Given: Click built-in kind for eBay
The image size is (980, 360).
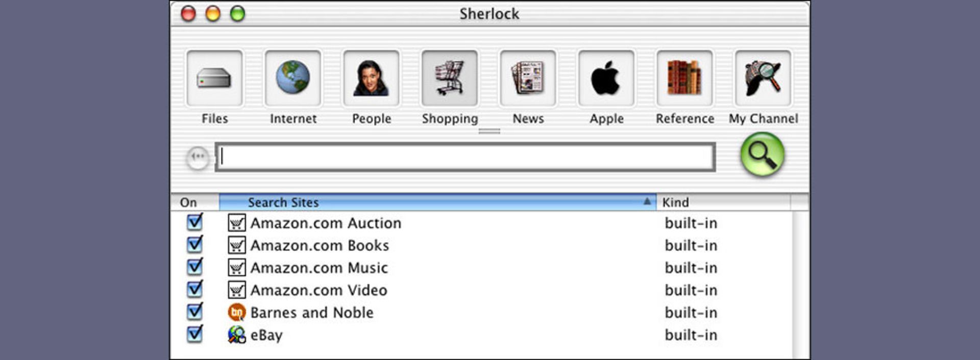Looking at the screenshot, I should coord(691,335).
